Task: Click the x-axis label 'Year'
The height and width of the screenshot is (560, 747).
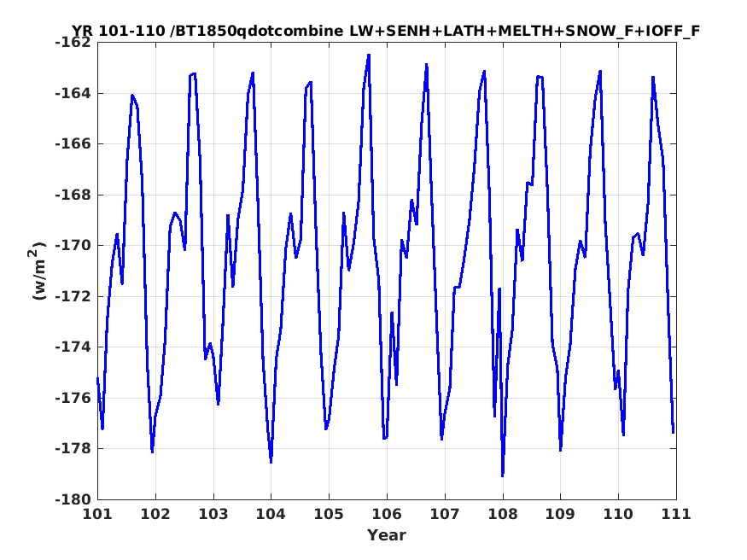Action: (387, 535)
